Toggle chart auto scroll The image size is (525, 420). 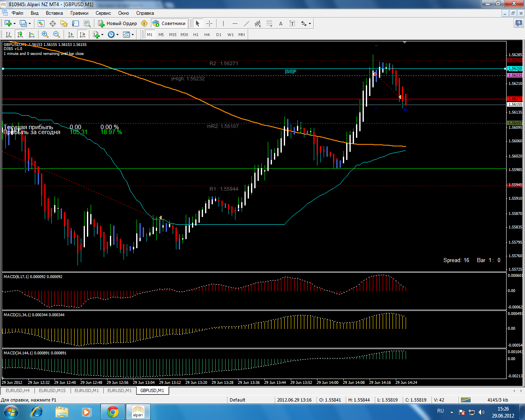pyautogui.click(x=71, y=34)
